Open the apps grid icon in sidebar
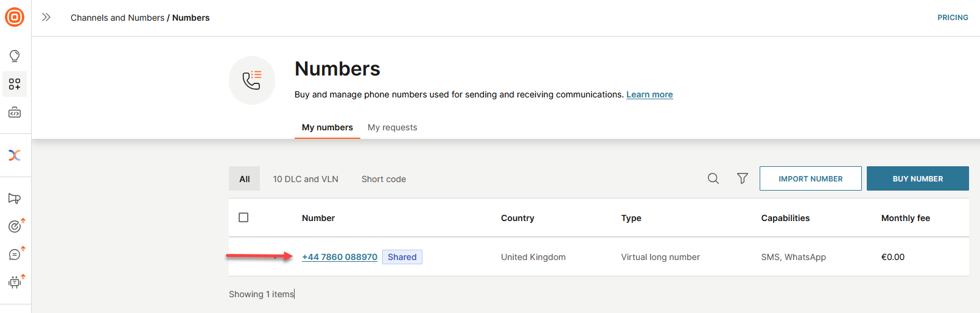 pyautogui.click(x=15, y=84)
